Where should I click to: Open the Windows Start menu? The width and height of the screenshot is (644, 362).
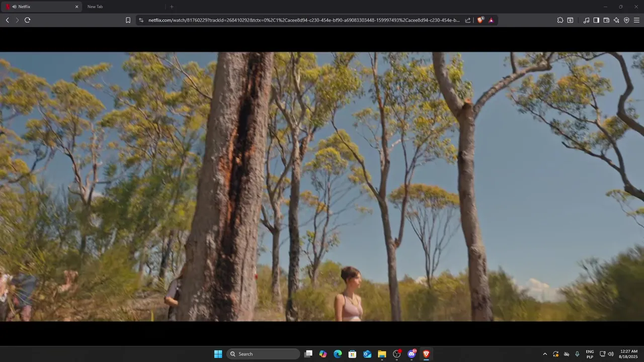(218, 354)
